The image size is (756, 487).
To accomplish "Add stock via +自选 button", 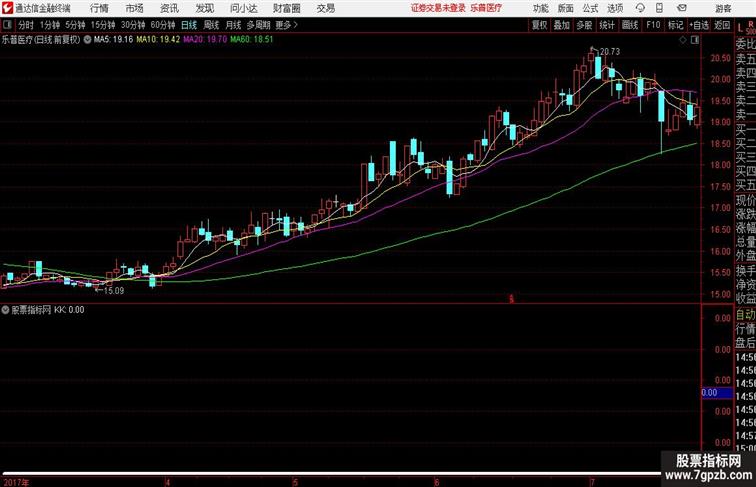I will coord(699,25).
